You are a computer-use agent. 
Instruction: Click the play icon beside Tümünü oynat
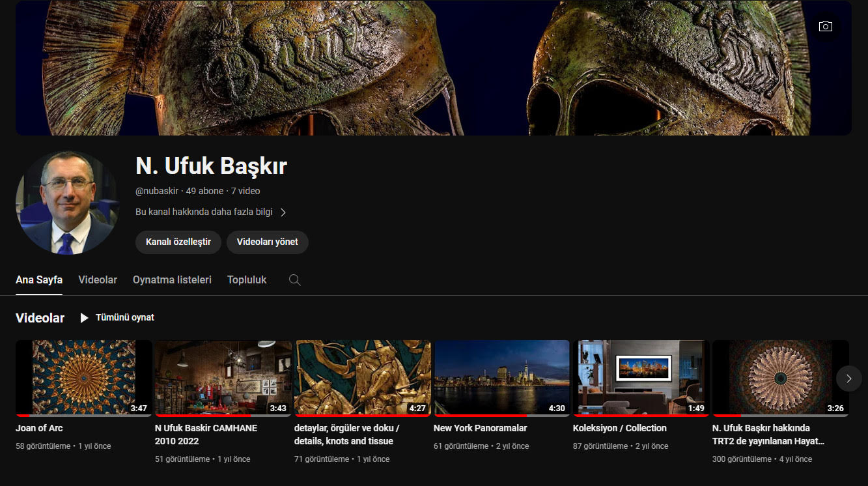tap(84, 318)
